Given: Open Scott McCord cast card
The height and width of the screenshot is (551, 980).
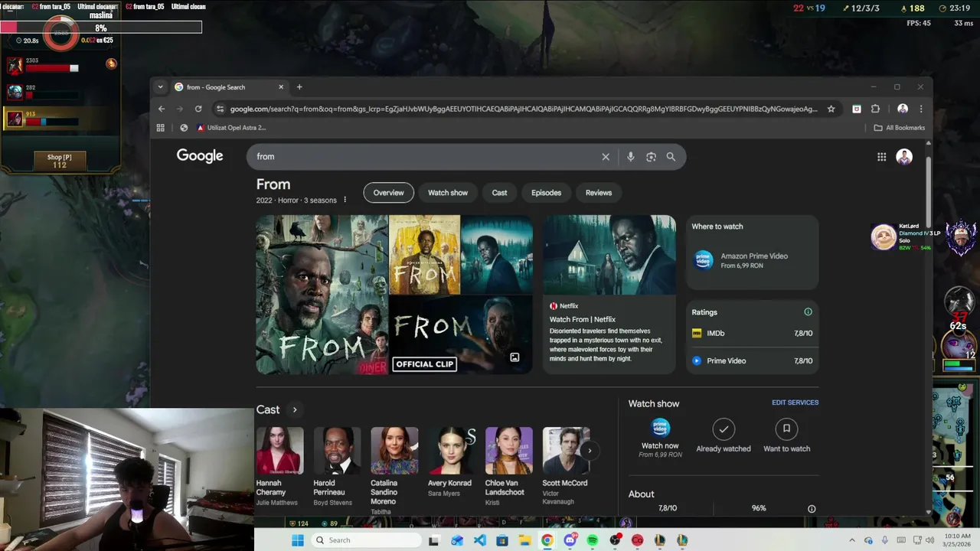Looking at the screenshot, I should pos(566,467).
